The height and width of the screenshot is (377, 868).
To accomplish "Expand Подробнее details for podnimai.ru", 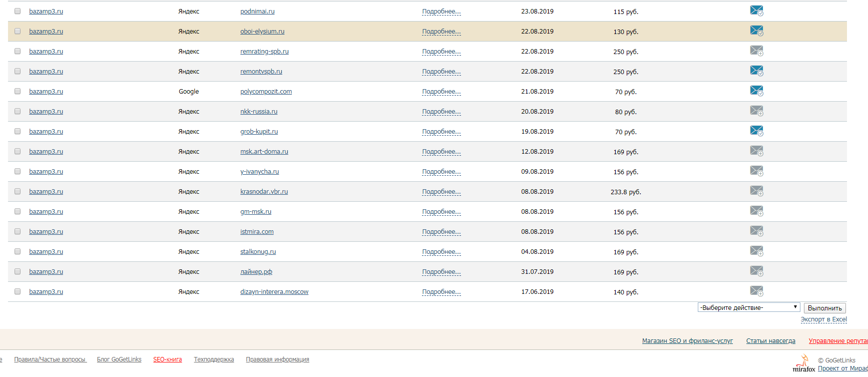I will pos(441,12).
